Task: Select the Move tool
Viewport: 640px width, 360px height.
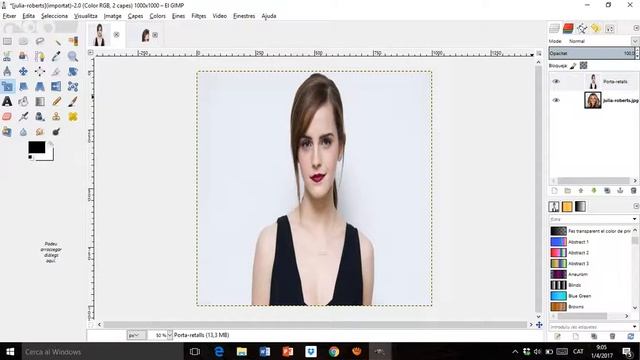Action: [23, 71]
